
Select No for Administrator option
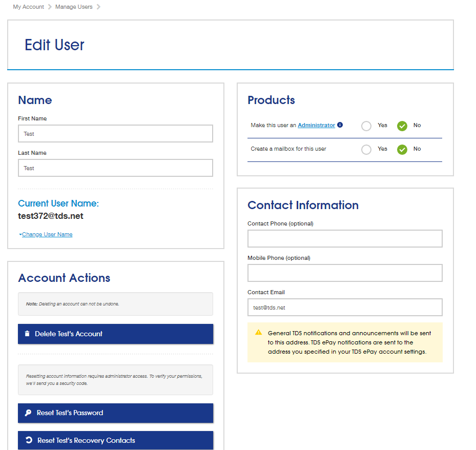click(x=402, y=126)
